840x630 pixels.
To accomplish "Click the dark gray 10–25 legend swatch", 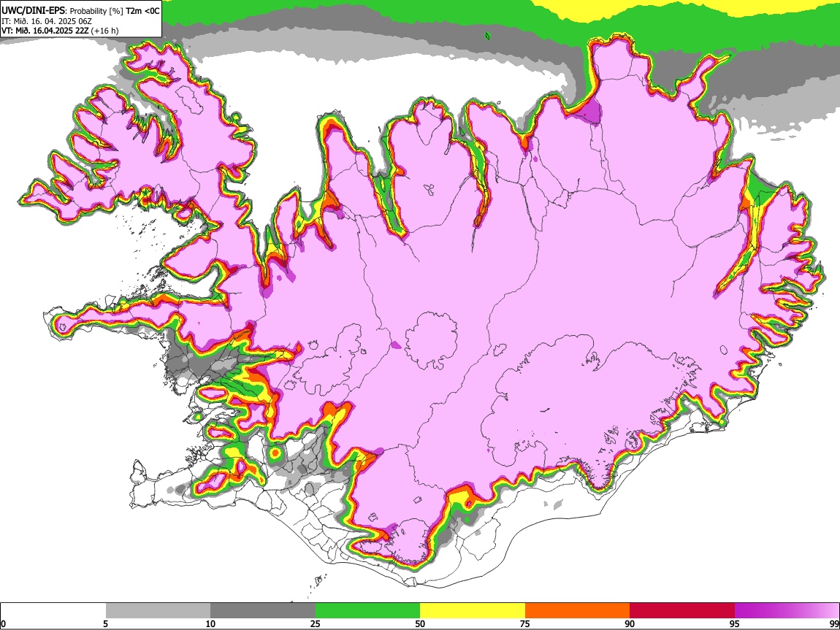I will coord(263,611).
